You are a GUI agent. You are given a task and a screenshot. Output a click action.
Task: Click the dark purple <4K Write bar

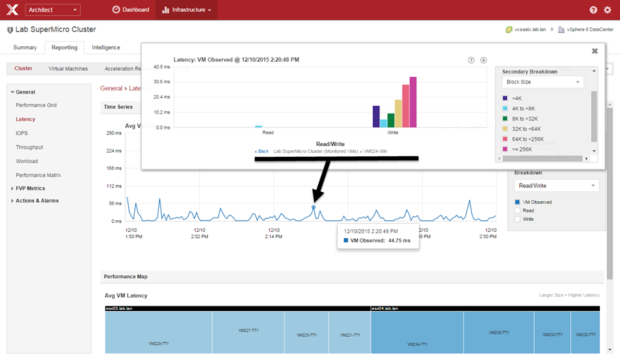pos(376,116)
